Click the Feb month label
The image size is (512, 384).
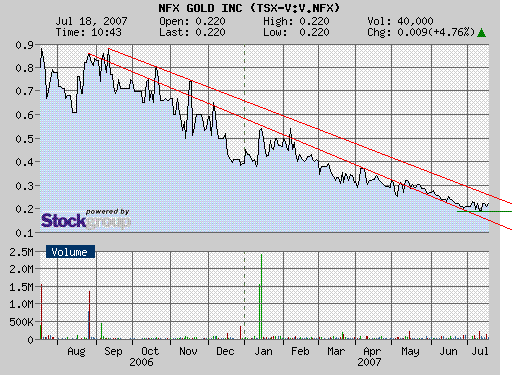click(x=300, y=351)
